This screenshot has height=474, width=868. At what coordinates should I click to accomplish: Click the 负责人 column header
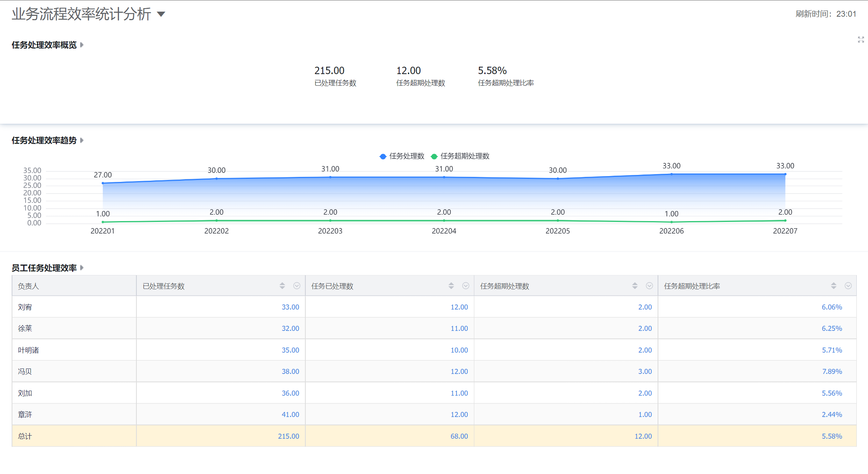[74, 286]
